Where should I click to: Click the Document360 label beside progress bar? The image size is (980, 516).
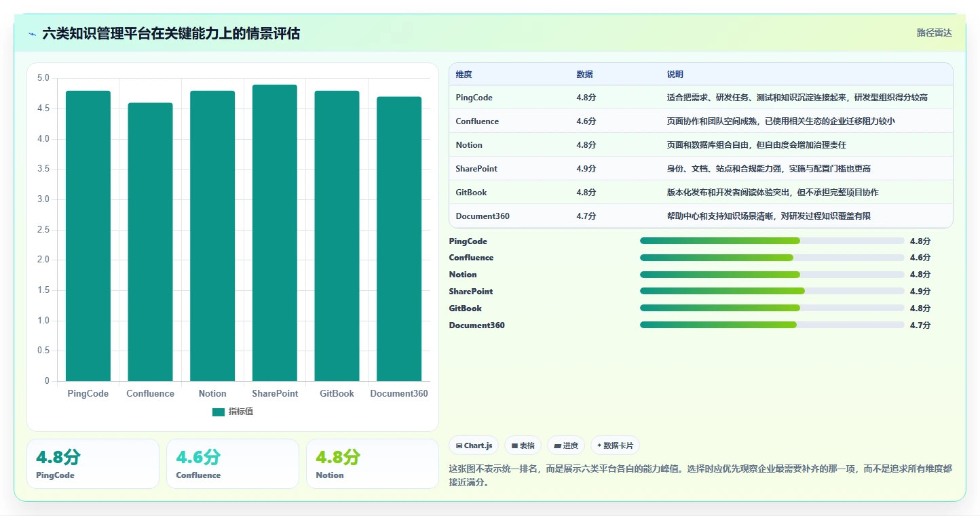click(x=477, y=325)
